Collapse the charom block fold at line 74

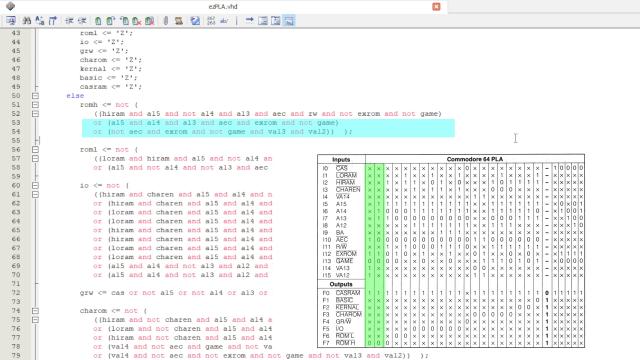pyautogui.click(x=36, y=311)
